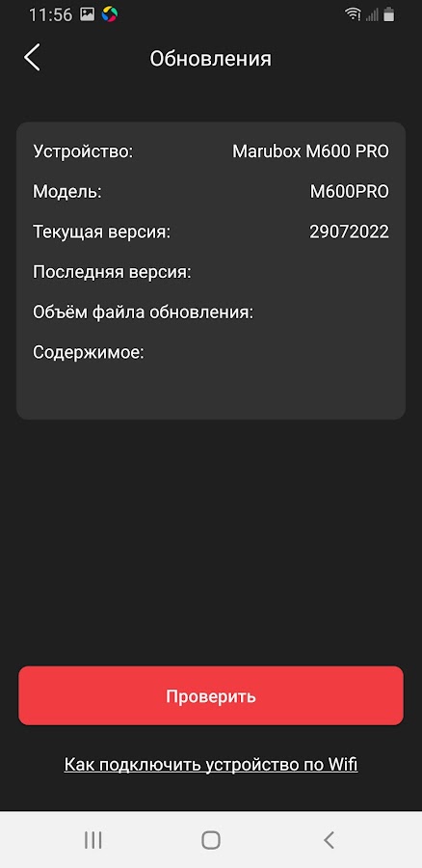Tap the Объём файла обновления row

click(211, 312)
